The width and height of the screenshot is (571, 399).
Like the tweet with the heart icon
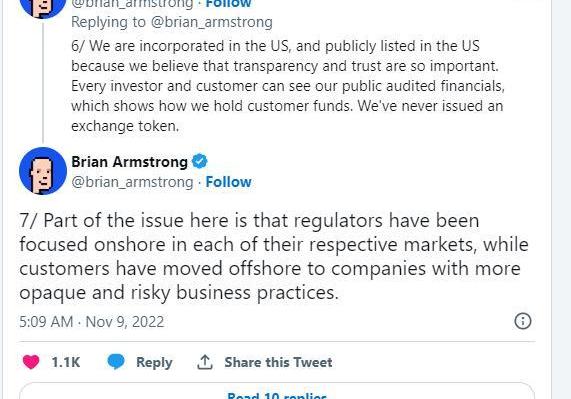click(31, 362)
